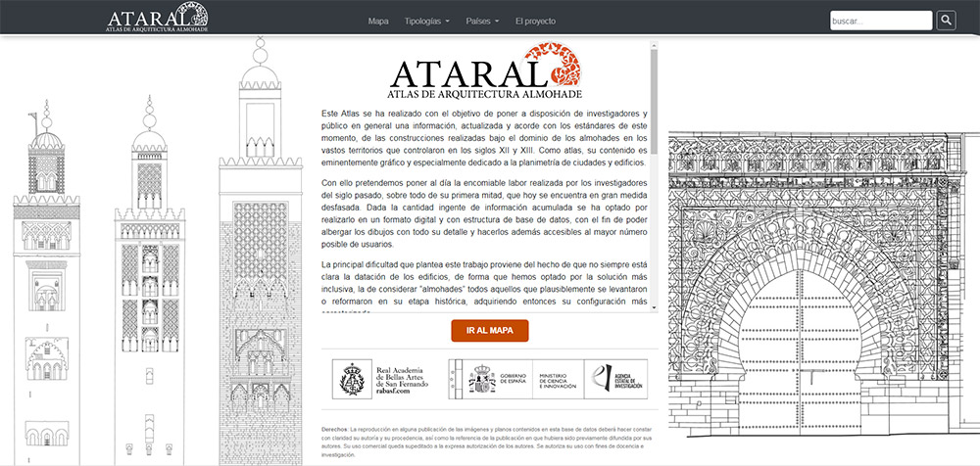Click the ornate horseshoe arch gate drawing

[824, 282]
